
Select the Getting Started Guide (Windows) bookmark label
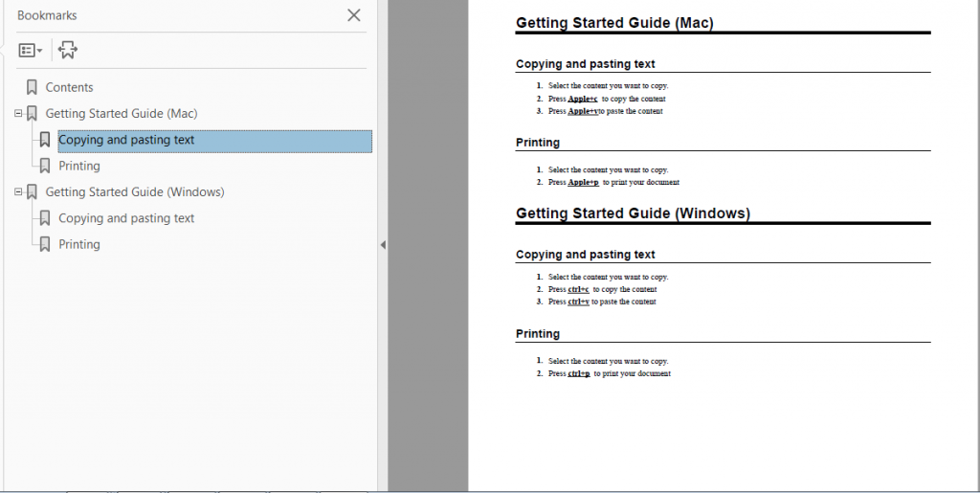[x=135, y=191]
